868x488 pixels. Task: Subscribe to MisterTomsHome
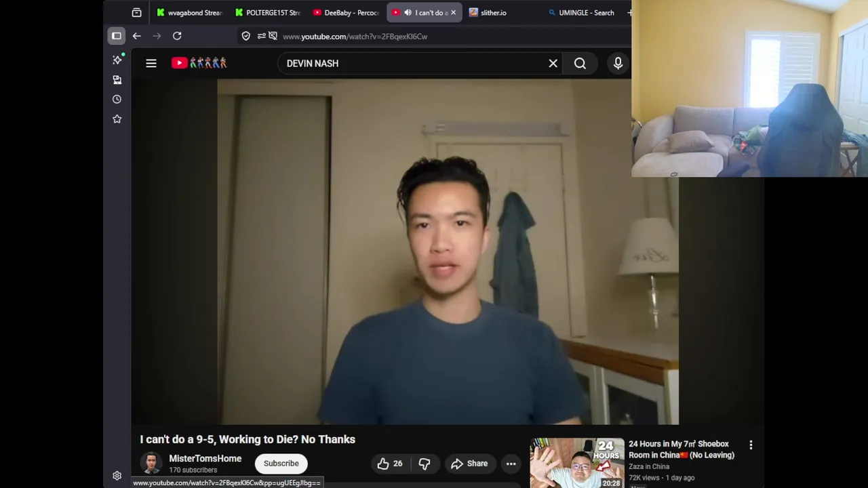coord(281,464)
